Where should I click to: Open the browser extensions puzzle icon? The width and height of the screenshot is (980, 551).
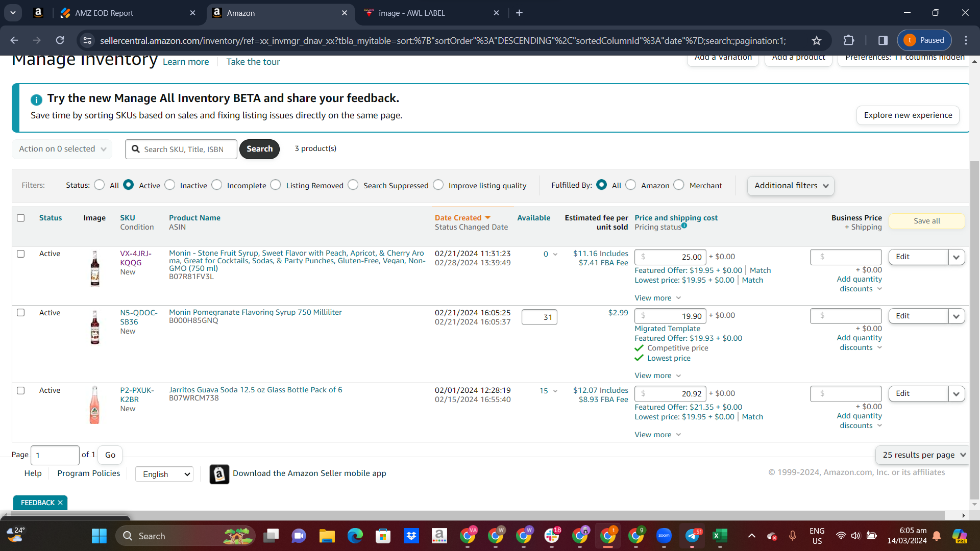pyautogui.click(x=849, y=40)
